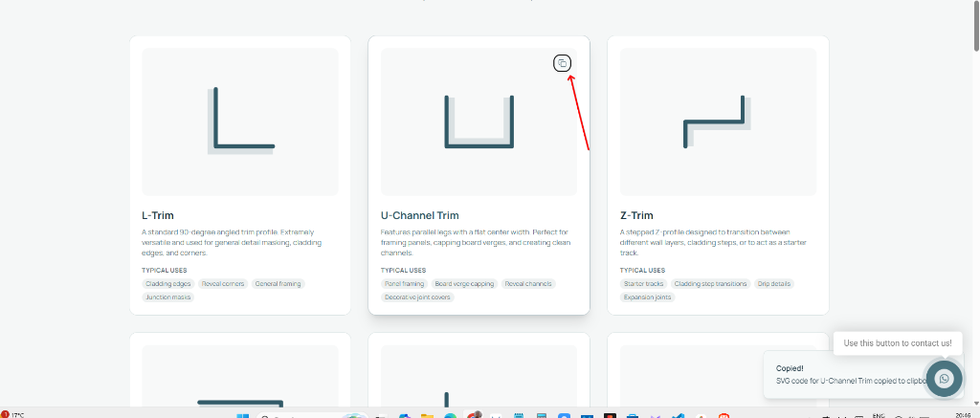Select the Z-Trim profile preview image
This screenshot has height=418, width=980.
coord(718,121)
